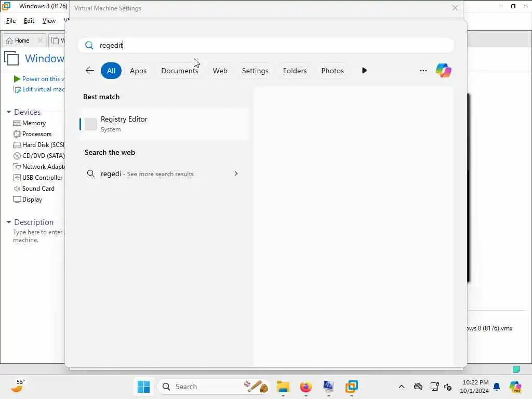Click the web search magnifier icon beside regedi

[x=90, y=174]
